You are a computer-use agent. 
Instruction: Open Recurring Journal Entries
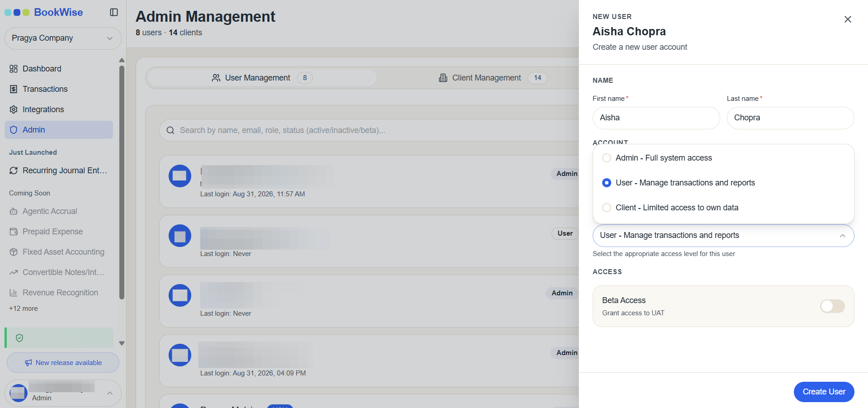59,171
